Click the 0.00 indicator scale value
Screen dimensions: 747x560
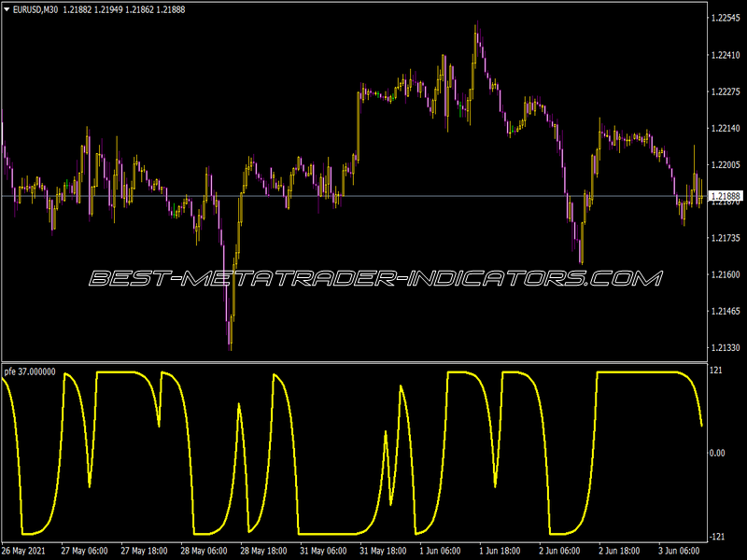pos(717,453)
